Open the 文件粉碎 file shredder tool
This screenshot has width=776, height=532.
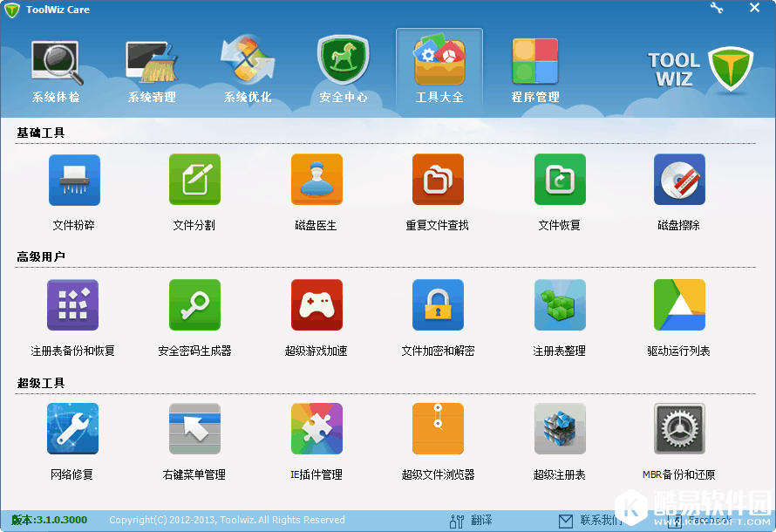[x=74, y=181]
